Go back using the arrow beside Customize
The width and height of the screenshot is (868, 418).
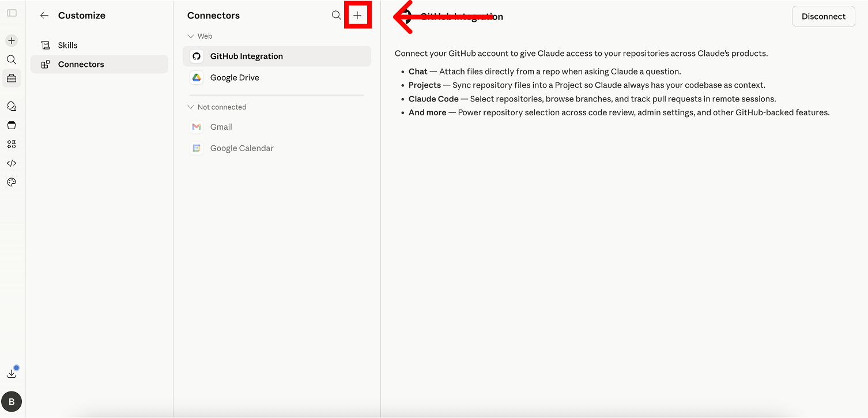pyautogui.click(x=44, y=16)
